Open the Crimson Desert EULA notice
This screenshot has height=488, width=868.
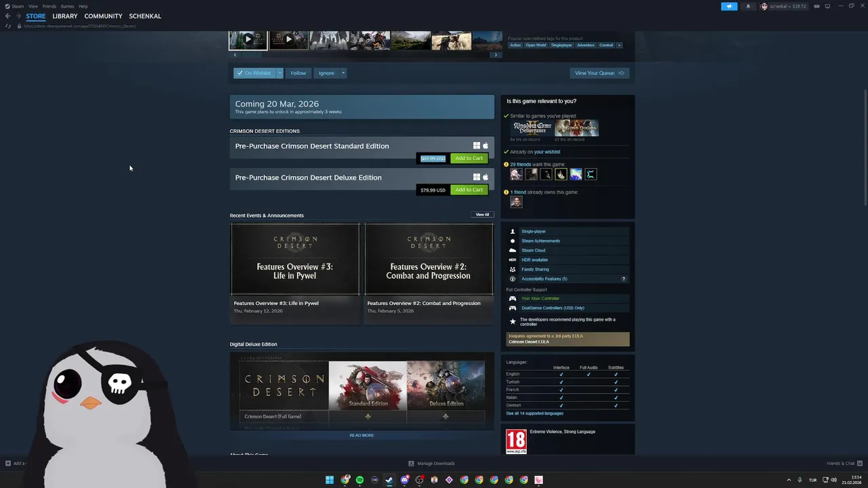(568, 339)
